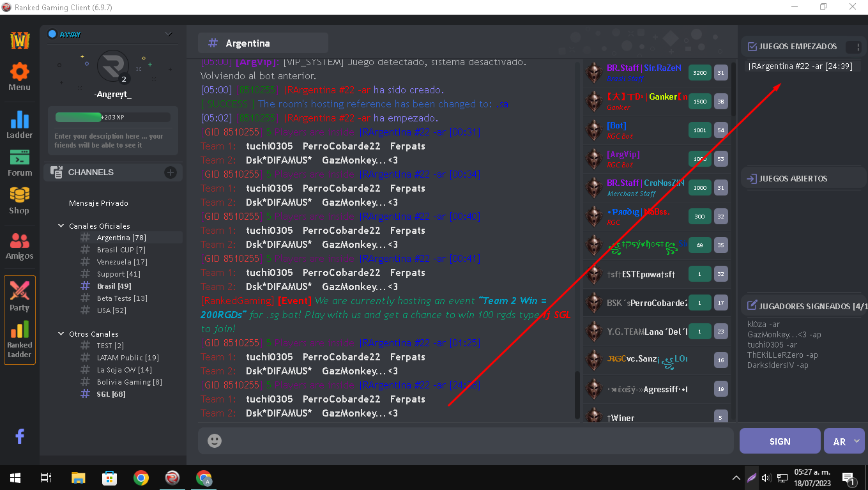Click the avatar of †Winer user
868x490 pixels.
pyautogui.click(x=594, y=416)
